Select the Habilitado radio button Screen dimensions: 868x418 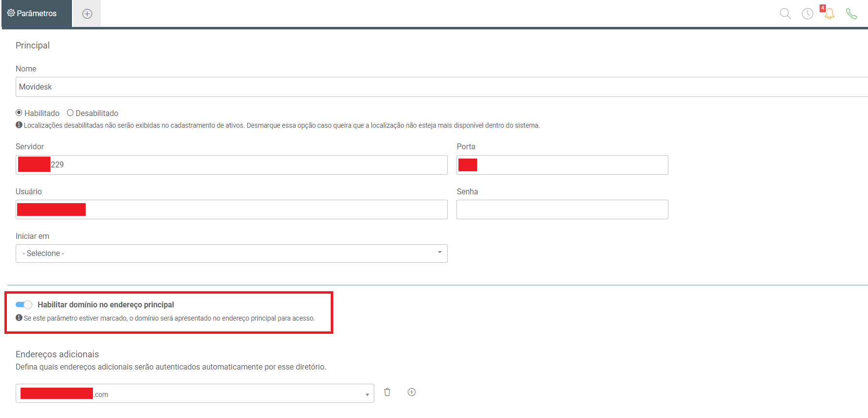pyautogui.click(x=19, y=113)
